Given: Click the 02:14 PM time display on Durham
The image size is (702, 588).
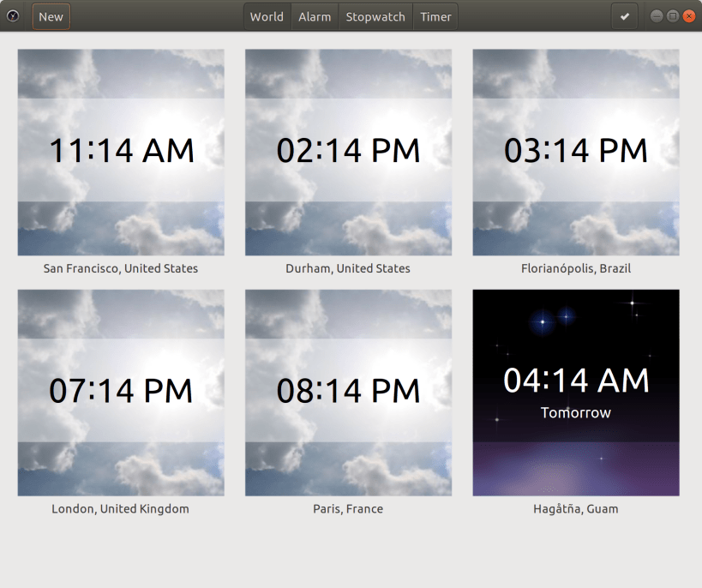Looking at the screenshot, I should 347,151.
